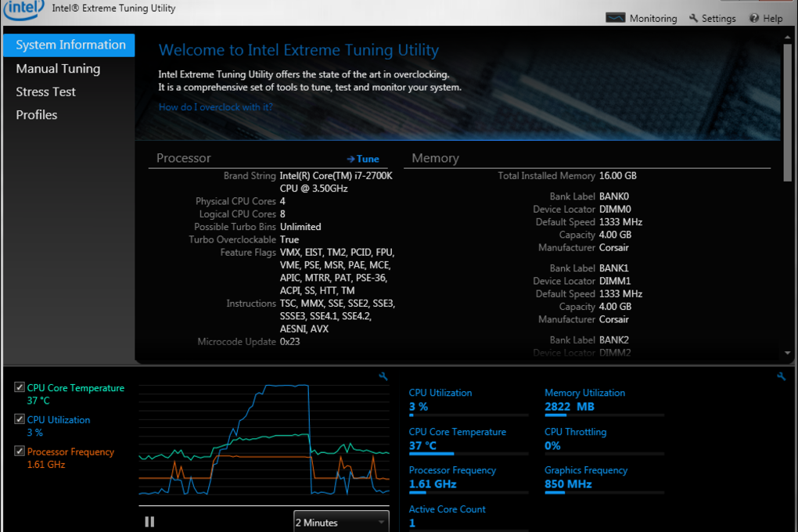
Task: Pause the monitoring graph
Action: (x=149, y=522)
